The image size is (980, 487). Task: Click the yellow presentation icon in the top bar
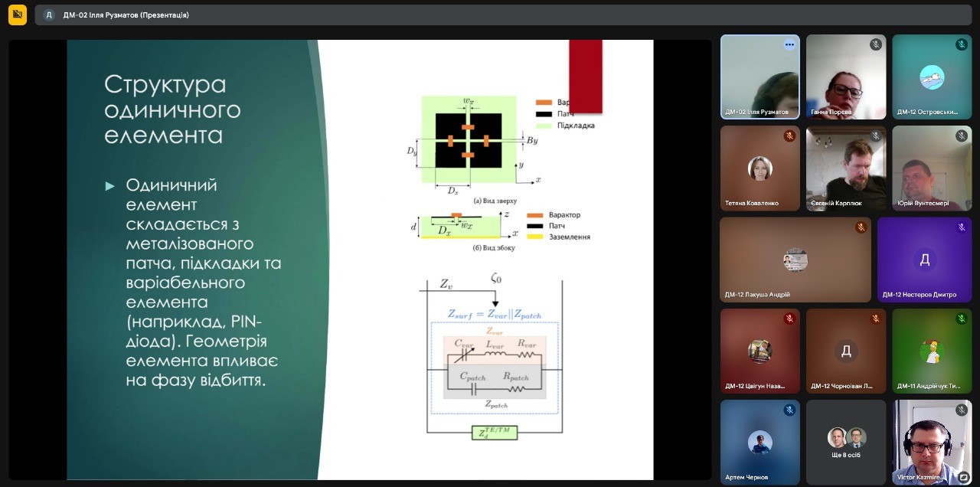[x=18, y=15]
